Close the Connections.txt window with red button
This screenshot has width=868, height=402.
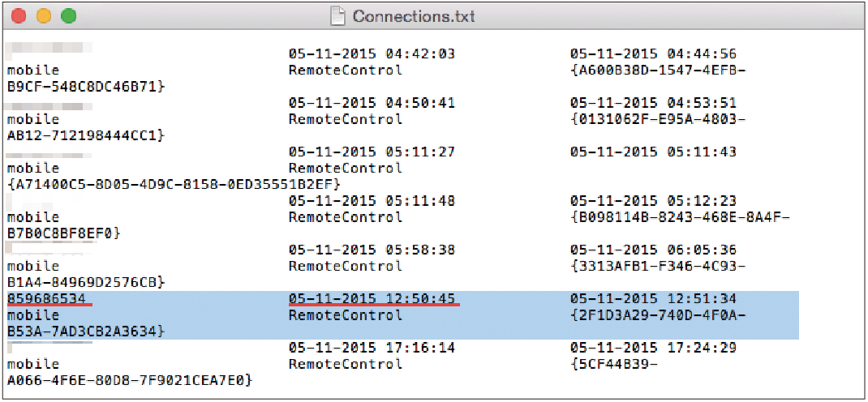click(19, 15)
